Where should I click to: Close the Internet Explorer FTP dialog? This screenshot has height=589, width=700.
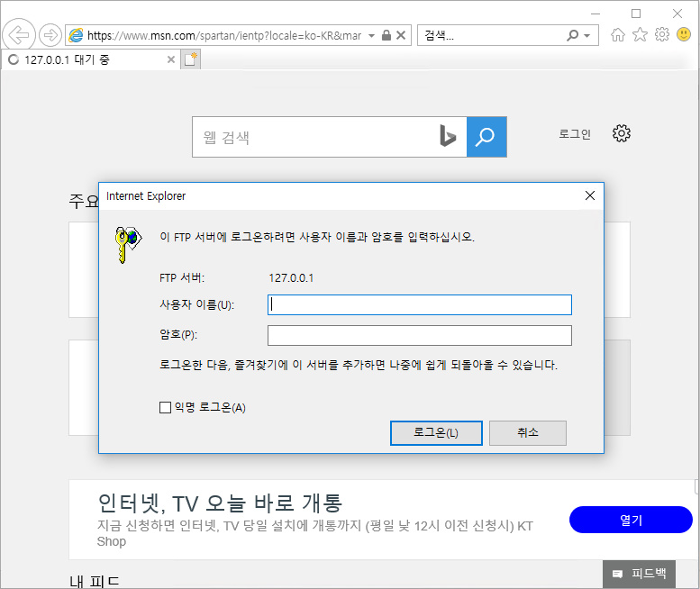pos(590,195)
